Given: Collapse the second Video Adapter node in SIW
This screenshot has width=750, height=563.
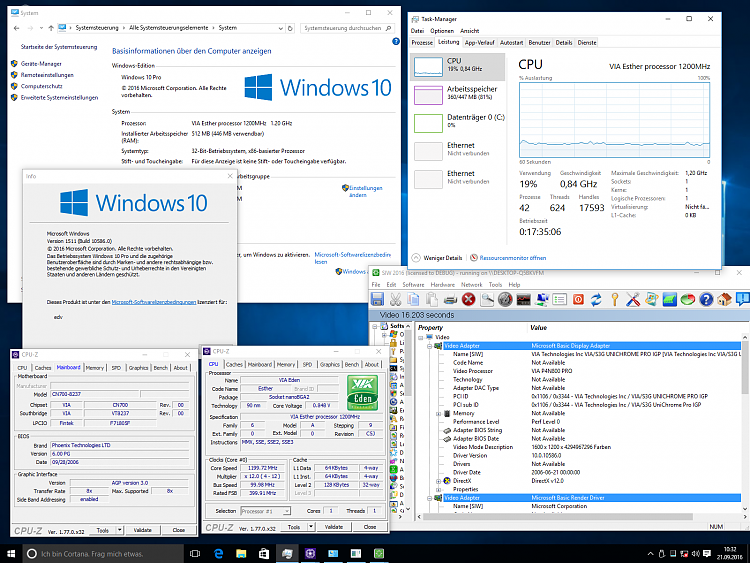Looking at the screenshot, I should [x=430, y=498].
